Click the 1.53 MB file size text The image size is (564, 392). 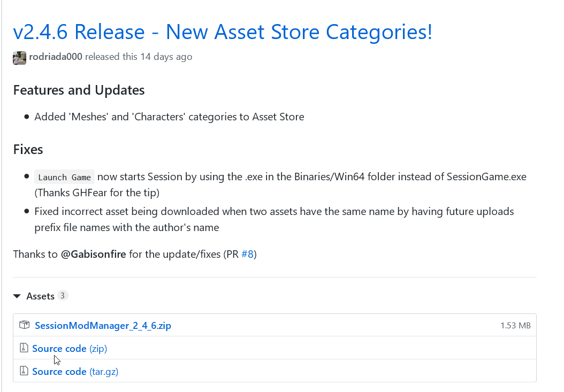(515, 325)
